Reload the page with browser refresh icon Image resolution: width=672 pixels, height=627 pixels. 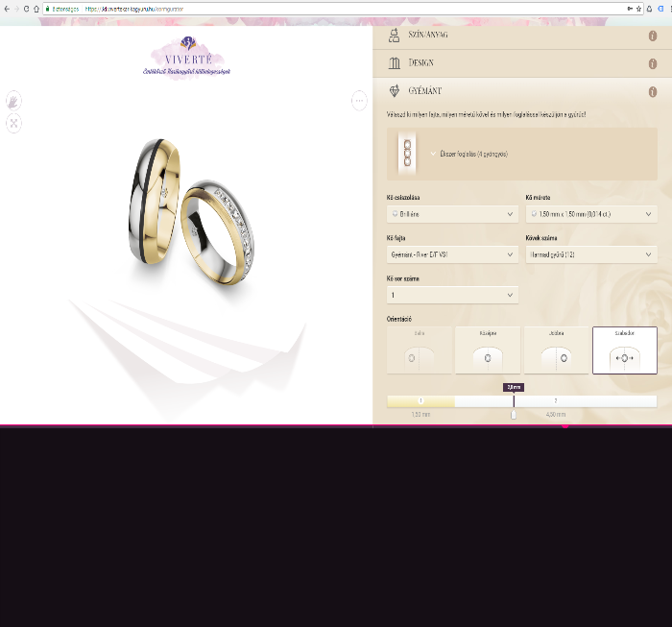tap(25, 9)
